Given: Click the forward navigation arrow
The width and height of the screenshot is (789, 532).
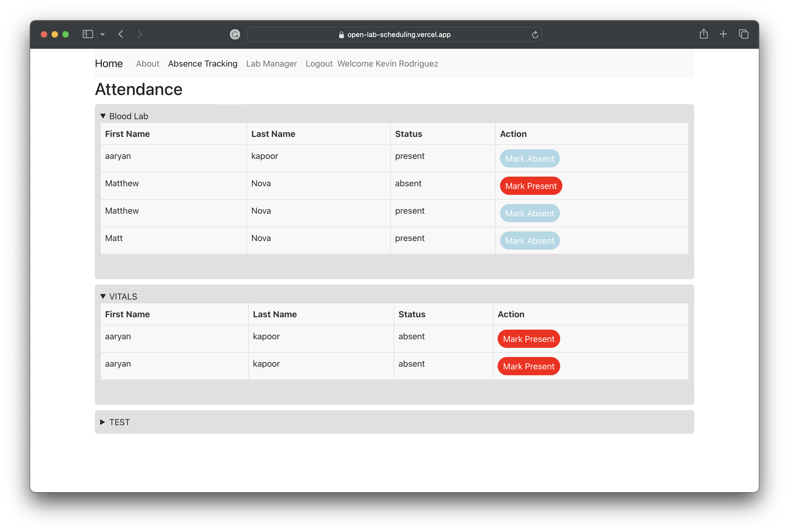Looking at the screenshot, I should coord(139,34).
